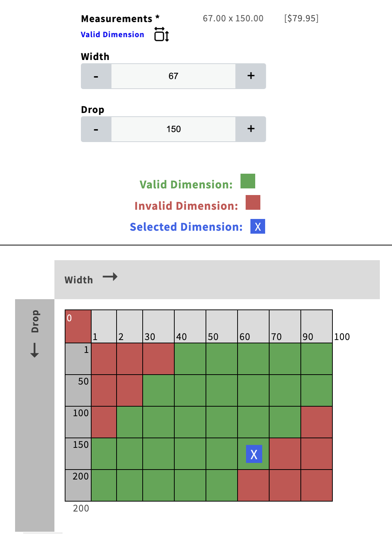Click the Width input field showing 67

coord(173,76)
